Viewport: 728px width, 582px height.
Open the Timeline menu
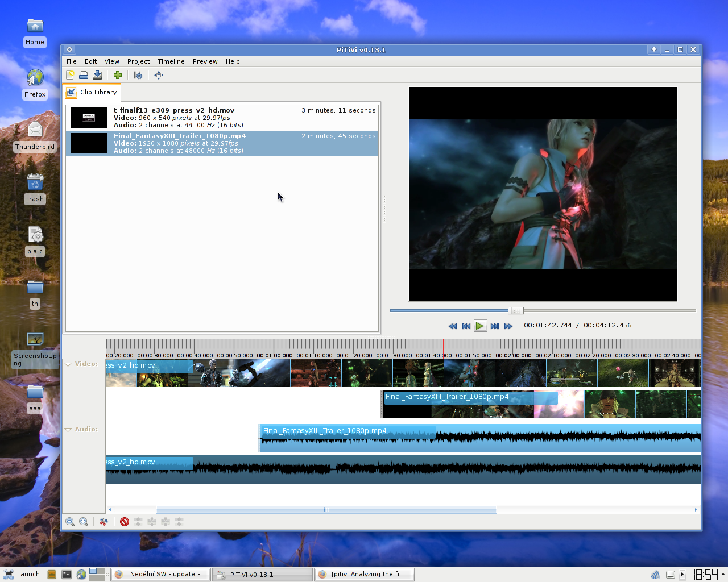pos(171,61)
